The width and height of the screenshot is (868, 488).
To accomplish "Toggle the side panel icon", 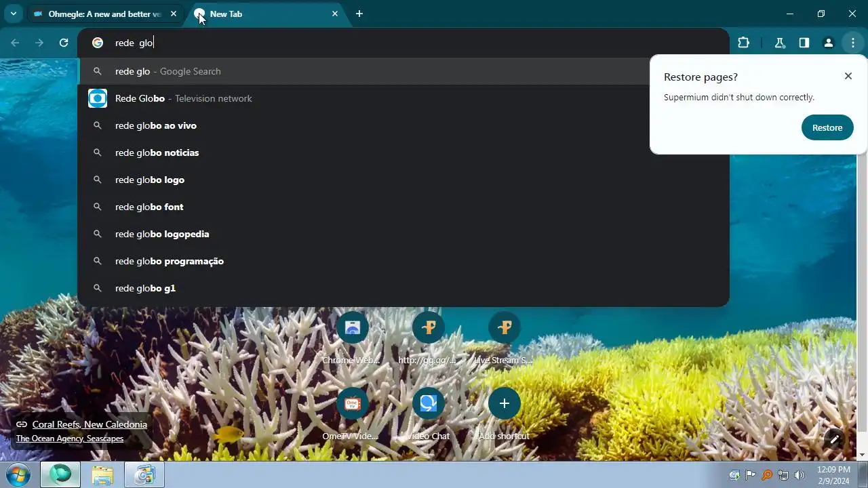I will point(804,43).
